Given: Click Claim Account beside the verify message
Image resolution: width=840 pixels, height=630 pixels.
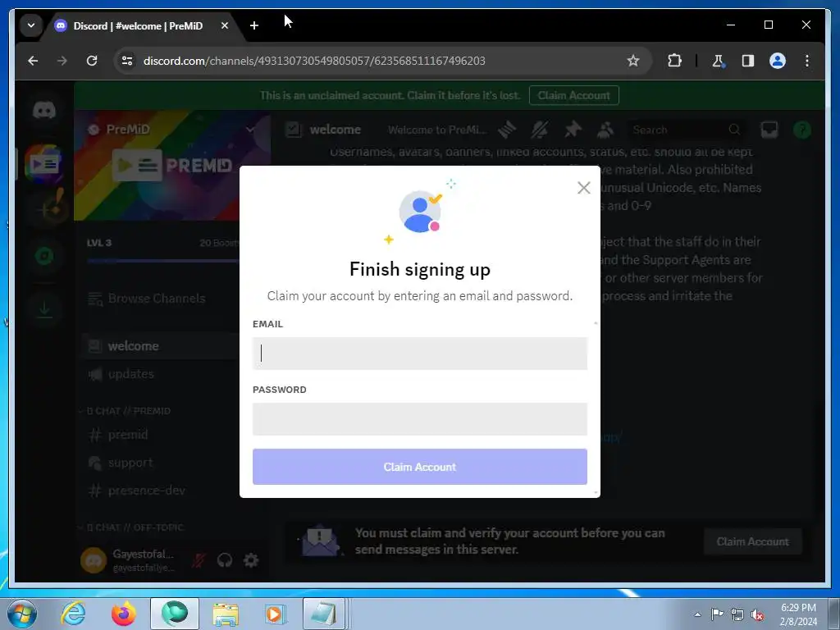Looking at the screenshot, I should tap(752, 541).
